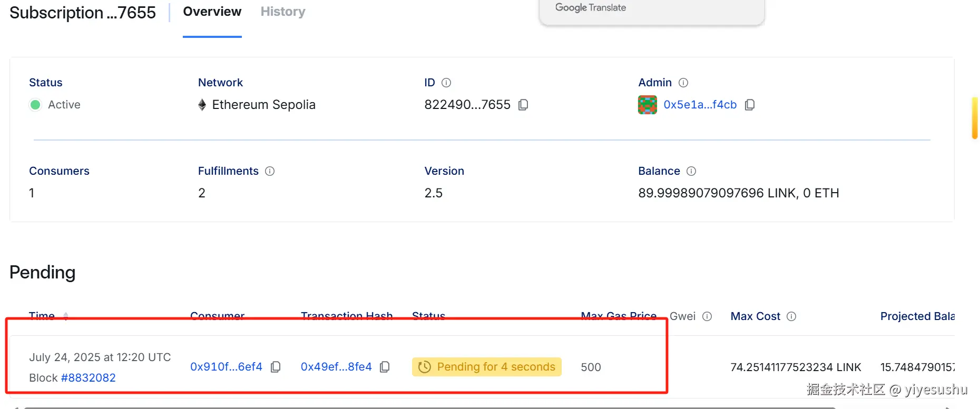Show Balance info tooltip

[691, 171]
